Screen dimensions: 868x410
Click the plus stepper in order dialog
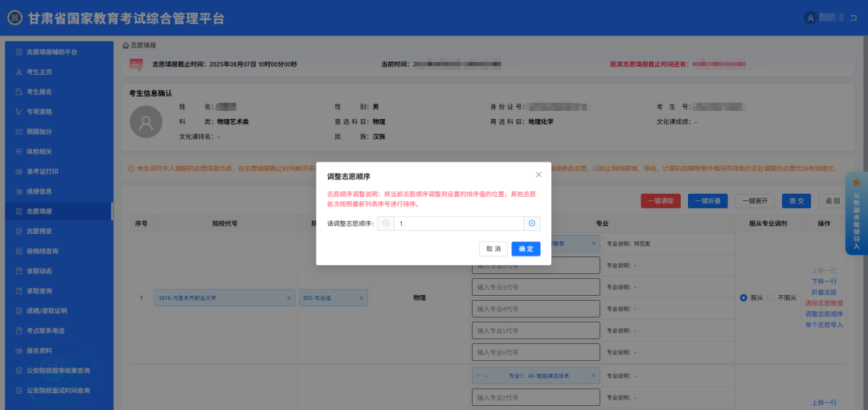click(532, 223)
